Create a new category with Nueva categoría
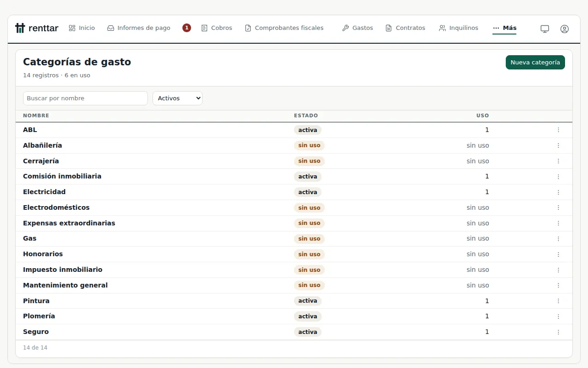Screen dimensions: 588x368 [535, 63]
